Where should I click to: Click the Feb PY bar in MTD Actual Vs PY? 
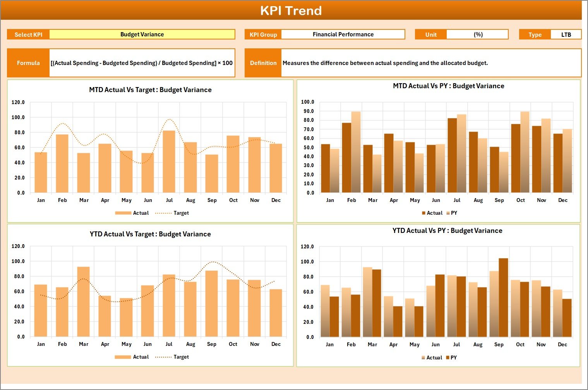pyautogui.click(x=356, y=152)
